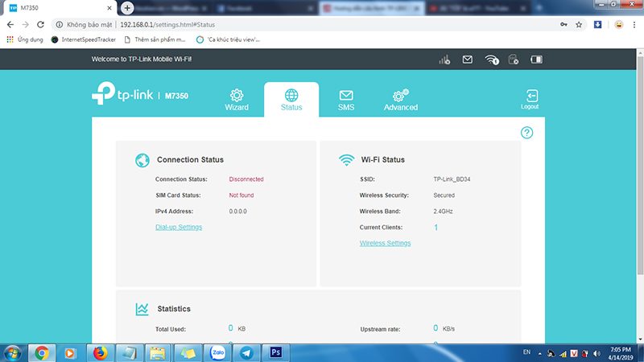Click the Logout icon
This screenshot has width=644, height=362.
[x=530, y=99]
